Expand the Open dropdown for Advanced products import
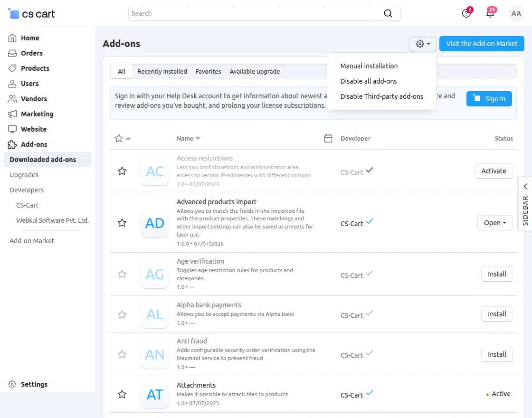The height and width of the screenshot is (418, 532). [x=495, y=223]
